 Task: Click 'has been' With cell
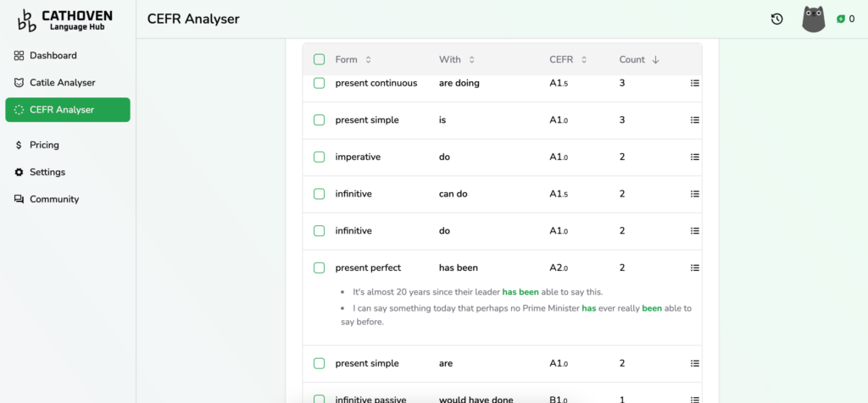tap(459, 268)
